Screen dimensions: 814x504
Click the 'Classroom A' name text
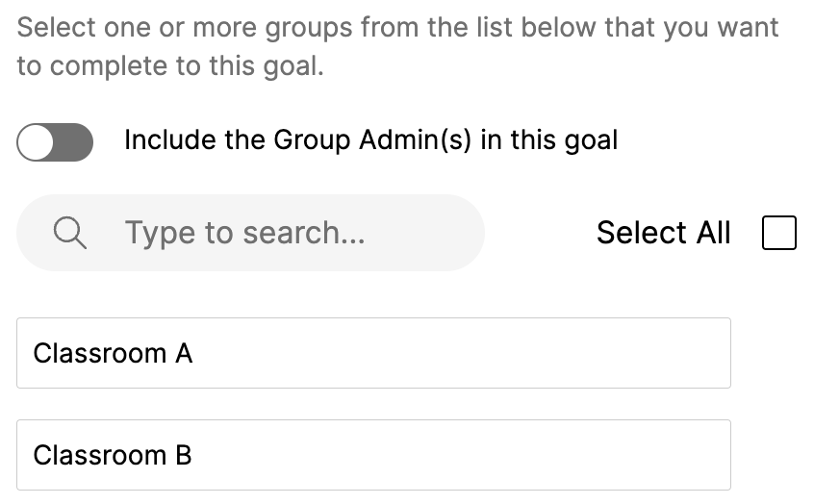[113, 354]
